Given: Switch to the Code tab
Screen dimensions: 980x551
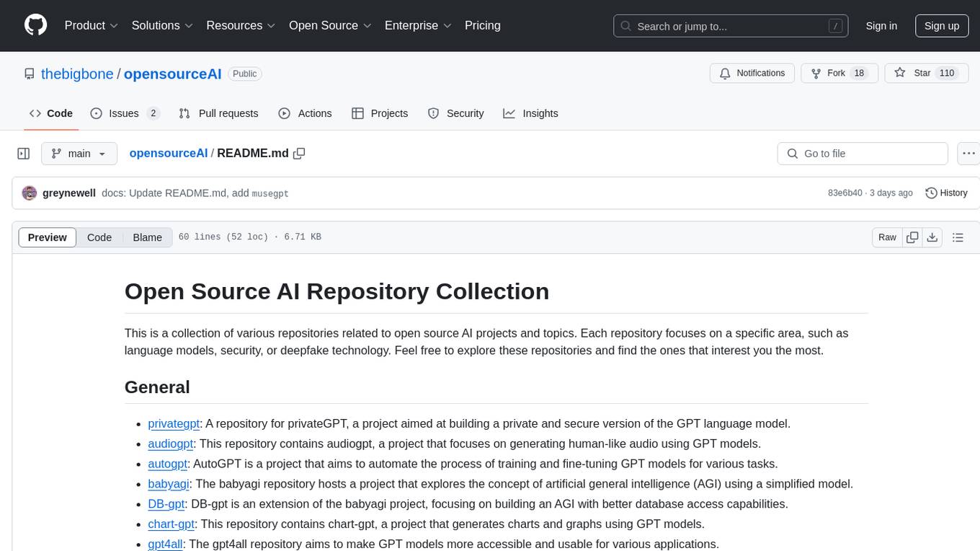Looking at the screenshot, I should 51,113.
